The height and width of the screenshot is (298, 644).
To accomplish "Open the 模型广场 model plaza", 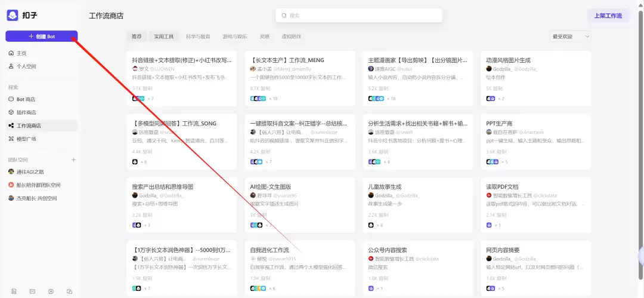I will point(42,139).
